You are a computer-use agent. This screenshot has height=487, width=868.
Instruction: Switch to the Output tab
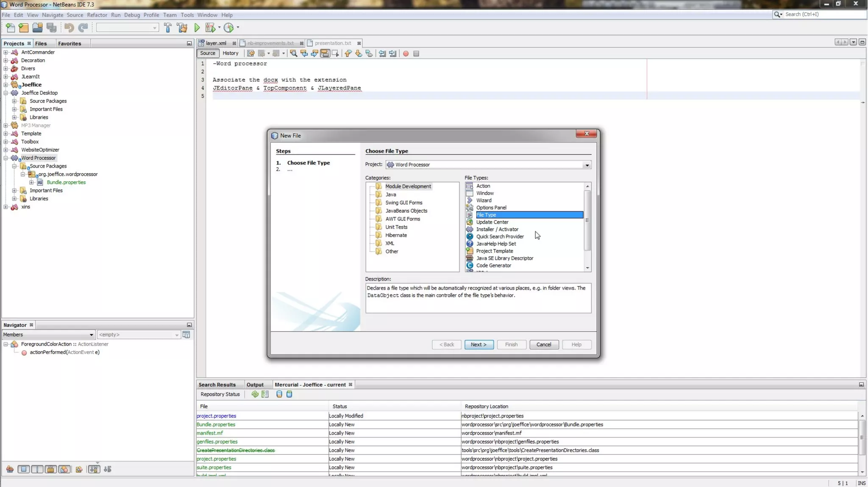click(x=255, y=385)
